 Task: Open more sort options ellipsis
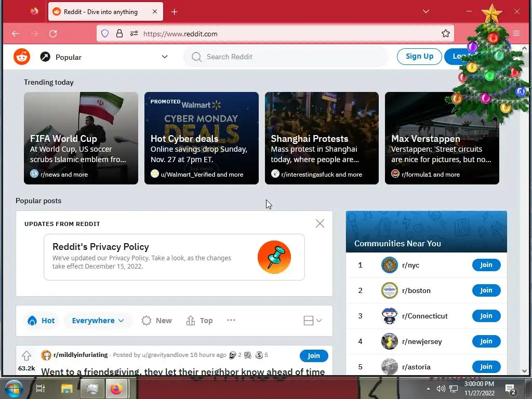coord(231,320)
